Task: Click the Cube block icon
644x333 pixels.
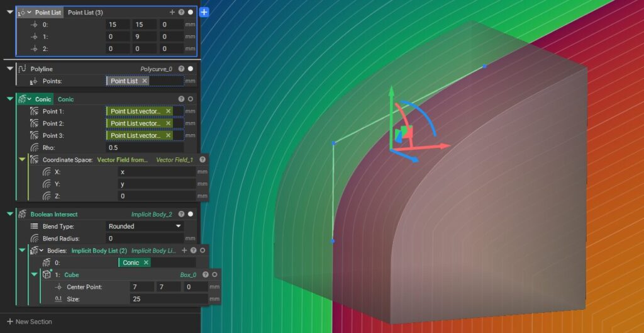Action: click(47, 275)
